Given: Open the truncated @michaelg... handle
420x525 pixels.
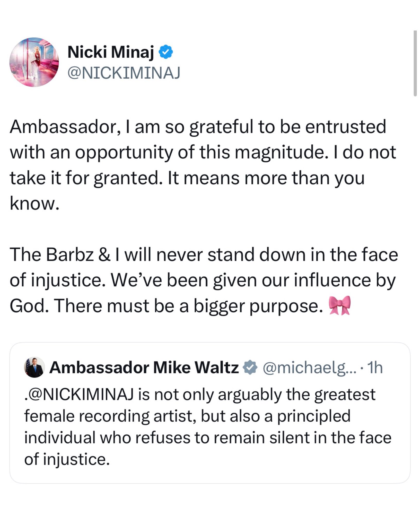Looking at the screenshot, I should 309,367.
